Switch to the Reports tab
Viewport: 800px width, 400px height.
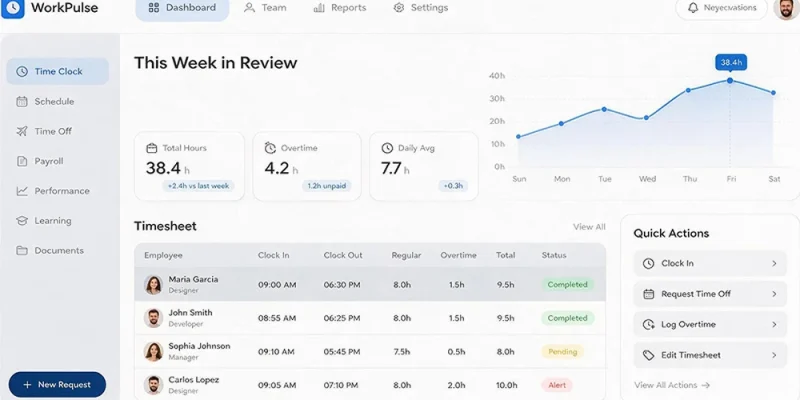(x=340, y=8)
